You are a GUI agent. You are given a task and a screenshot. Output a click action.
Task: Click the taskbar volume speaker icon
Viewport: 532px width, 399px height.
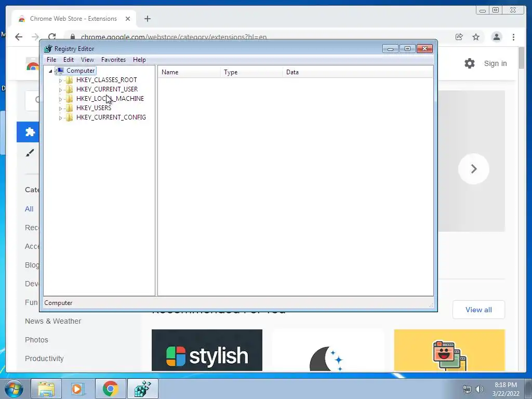click(479, 389)
